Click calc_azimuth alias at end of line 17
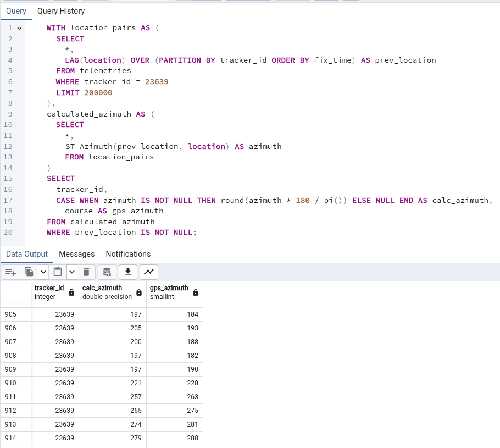Image resolution: width=500 pixels, height=448 pixels. click(460, 201)
